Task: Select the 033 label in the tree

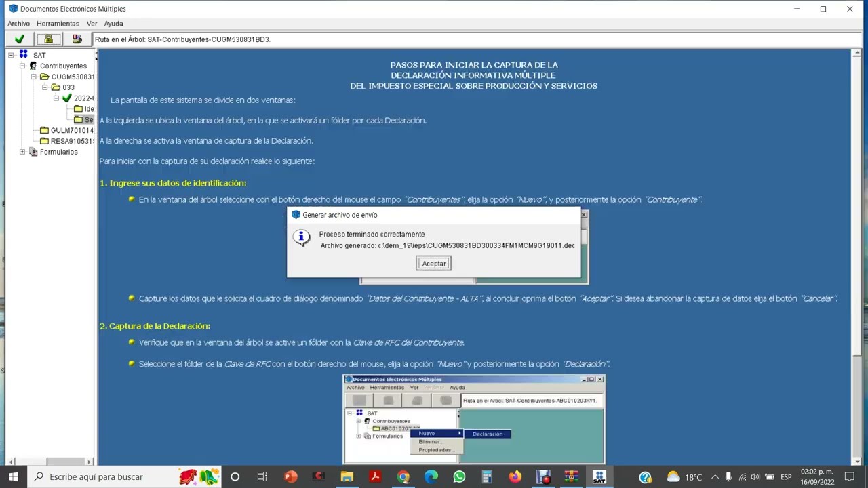Action: (68, 87)
